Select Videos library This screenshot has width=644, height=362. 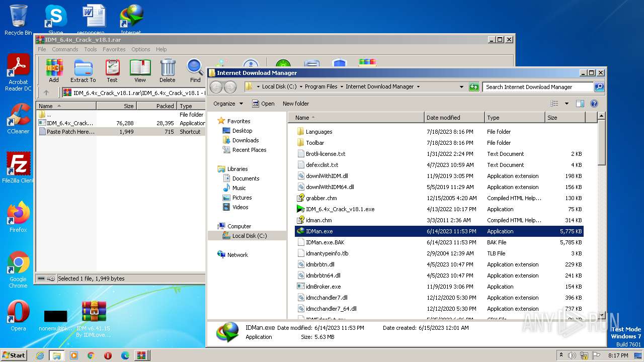pyautogui.click(x=235, y=207)
